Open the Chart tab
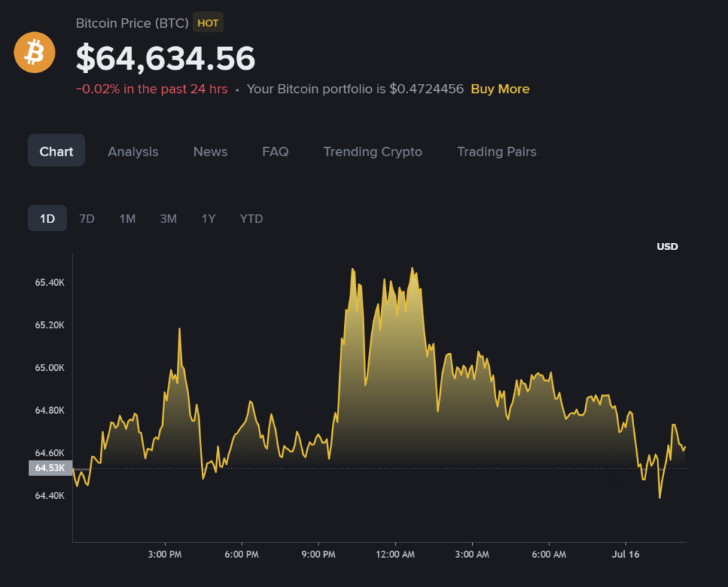Image resolution: width=728 pixels, height=587 pixels. [x=56, y=151]
